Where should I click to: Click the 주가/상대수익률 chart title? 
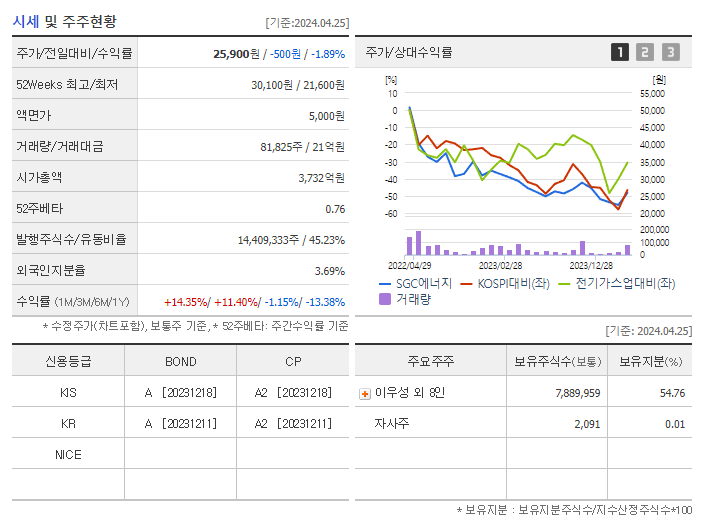pos(409,52)
